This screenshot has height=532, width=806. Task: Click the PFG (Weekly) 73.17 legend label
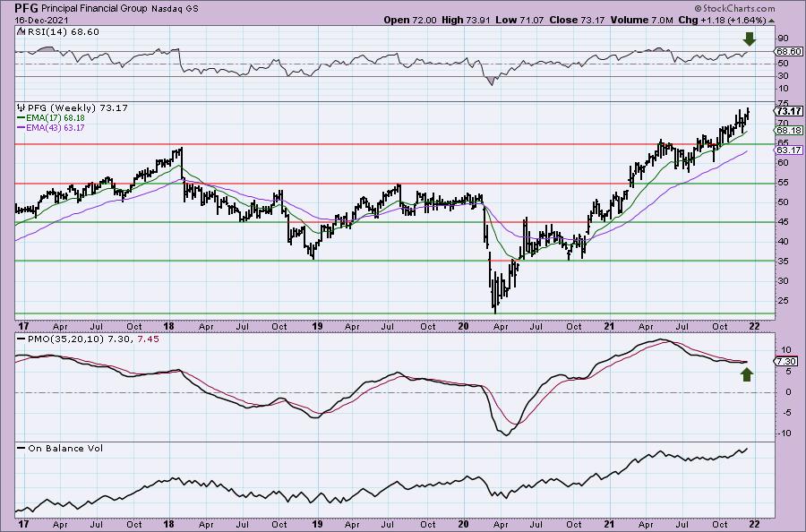(78, 108)
